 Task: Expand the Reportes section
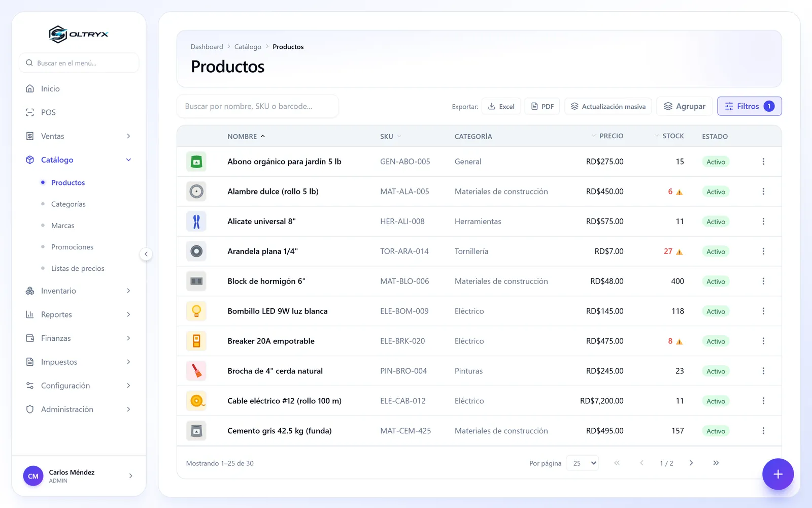coord(79,314)
